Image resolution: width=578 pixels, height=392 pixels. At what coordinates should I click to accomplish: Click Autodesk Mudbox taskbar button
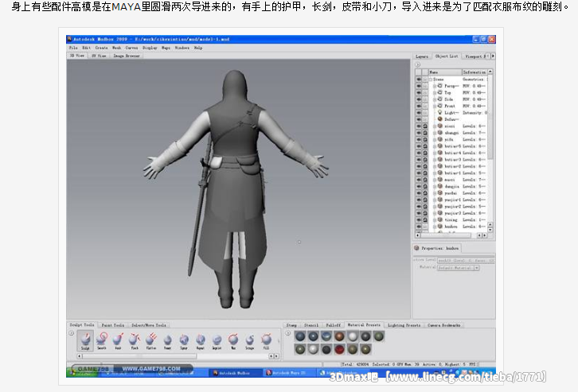235,373
